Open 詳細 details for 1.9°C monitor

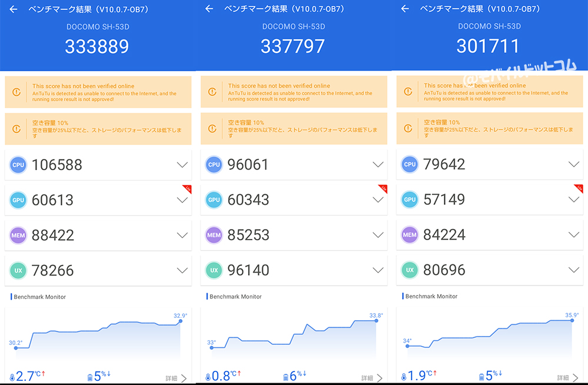568,377
